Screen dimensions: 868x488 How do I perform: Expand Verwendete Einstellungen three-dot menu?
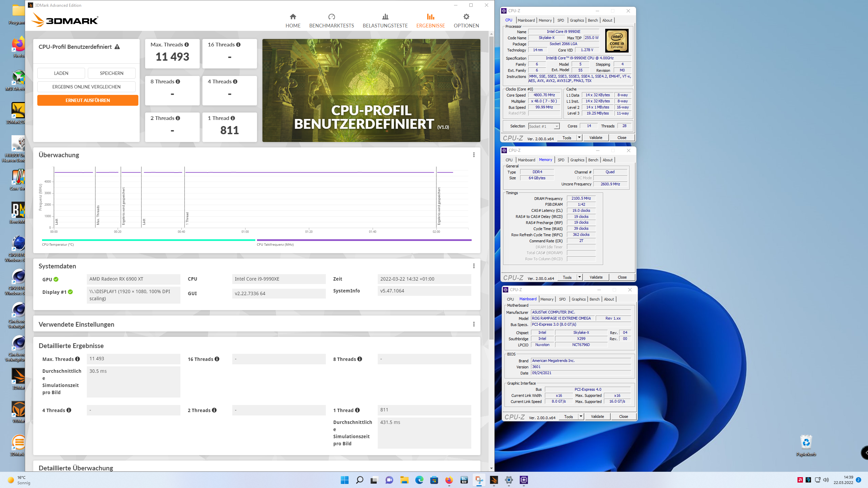pyautogui.click(x=474, y=324)
